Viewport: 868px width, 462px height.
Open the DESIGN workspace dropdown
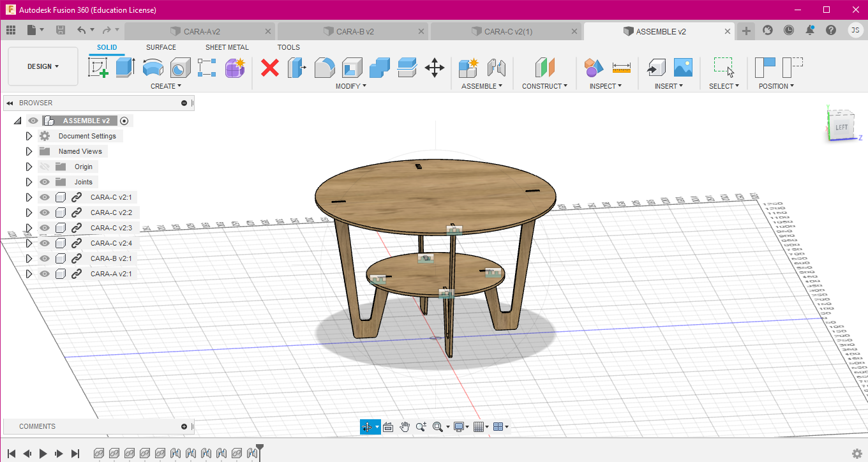(43, 66)
